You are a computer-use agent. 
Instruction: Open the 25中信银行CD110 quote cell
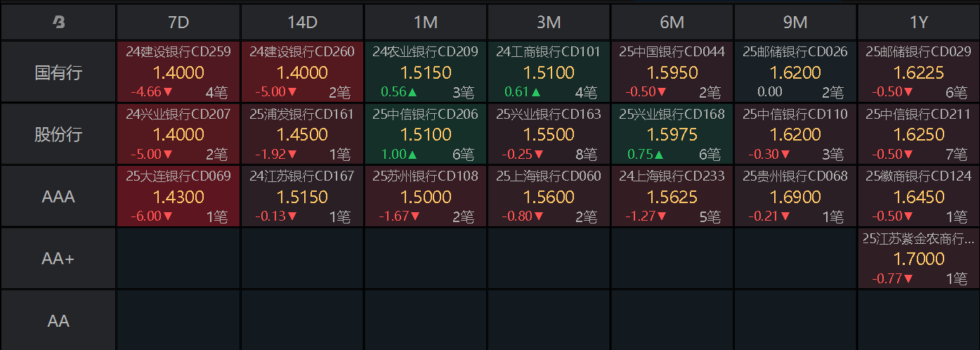pos(795,134)
